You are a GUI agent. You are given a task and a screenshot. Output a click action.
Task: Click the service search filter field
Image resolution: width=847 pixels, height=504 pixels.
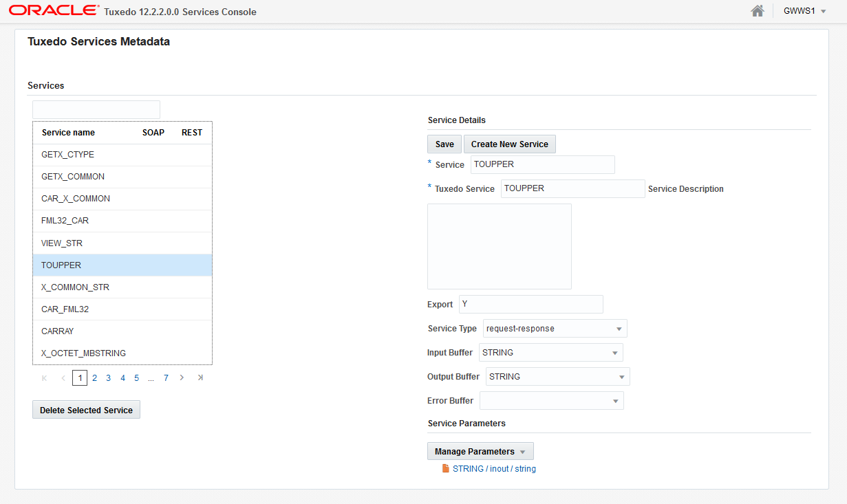(96, 109)
